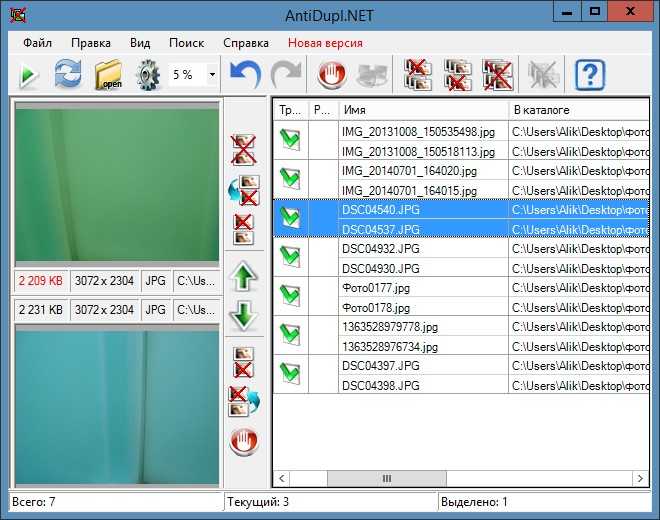The image size is (660, 520).
Task: Delete first images of selected pairs (toolbar)
Action: click(x=418, y=75)
